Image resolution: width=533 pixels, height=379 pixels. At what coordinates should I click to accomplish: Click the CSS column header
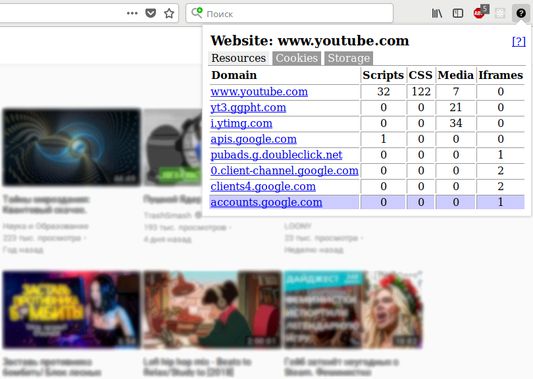420,75
